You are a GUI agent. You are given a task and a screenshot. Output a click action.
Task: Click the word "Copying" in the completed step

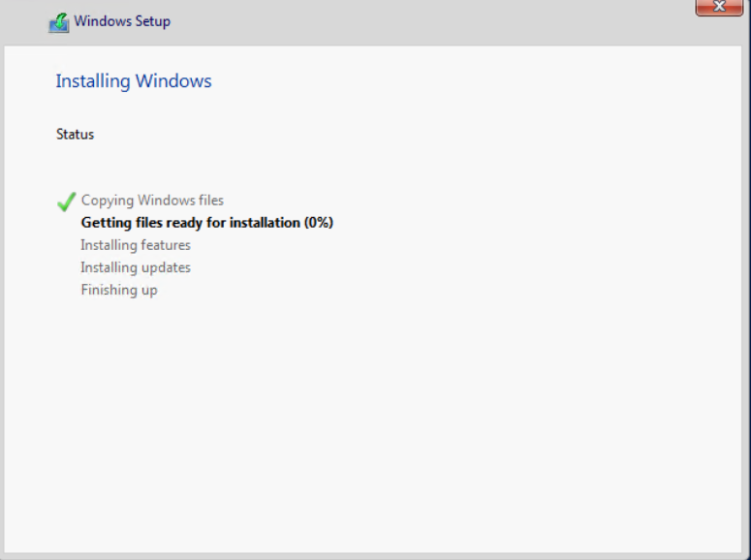click(107, 201)
